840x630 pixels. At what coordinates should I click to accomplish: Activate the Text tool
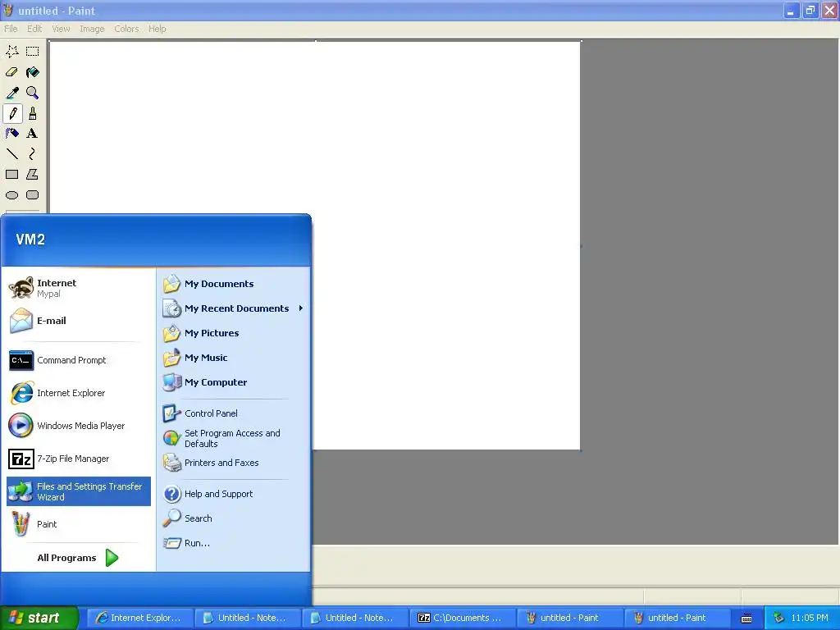point(32,134)
